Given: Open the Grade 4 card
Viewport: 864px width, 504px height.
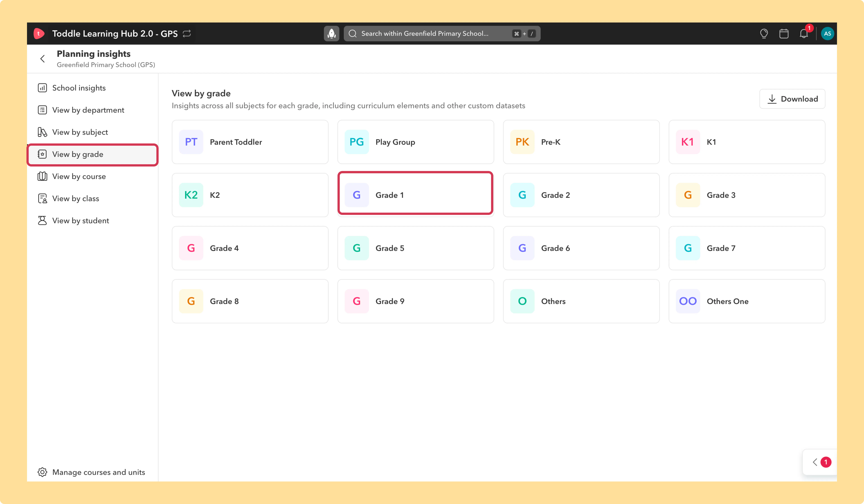Looking at the screenshot, I should point(250,248).
